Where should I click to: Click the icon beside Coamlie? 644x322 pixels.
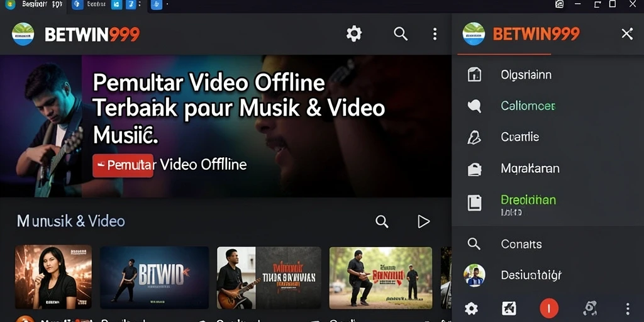(x=474, y=137)
